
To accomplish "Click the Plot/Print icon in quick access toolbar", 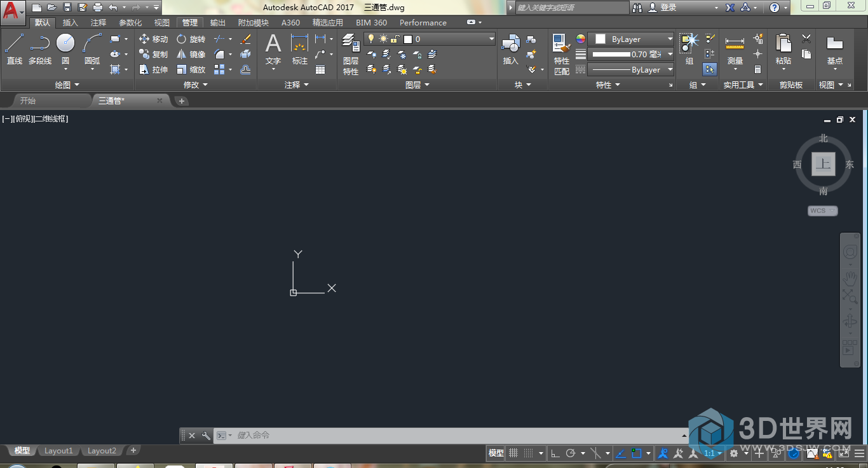I will [98, 8].
